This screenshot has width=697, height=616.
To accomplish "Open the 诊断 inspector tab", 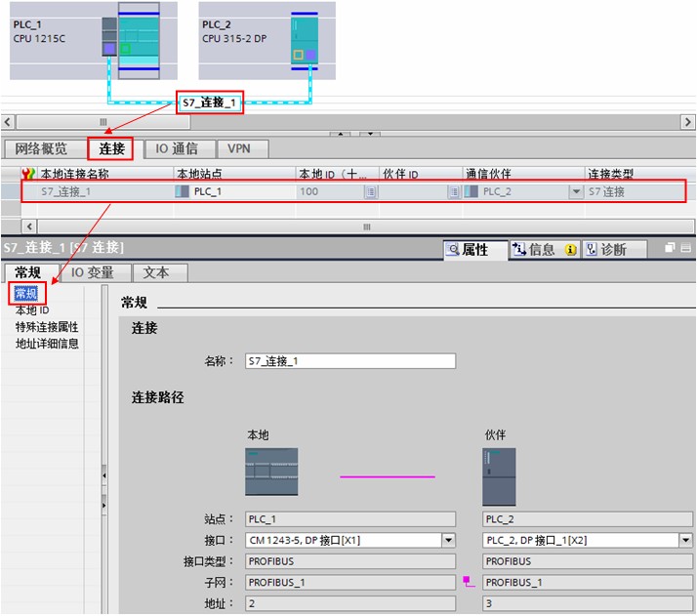I will click(x=614, y=249).
